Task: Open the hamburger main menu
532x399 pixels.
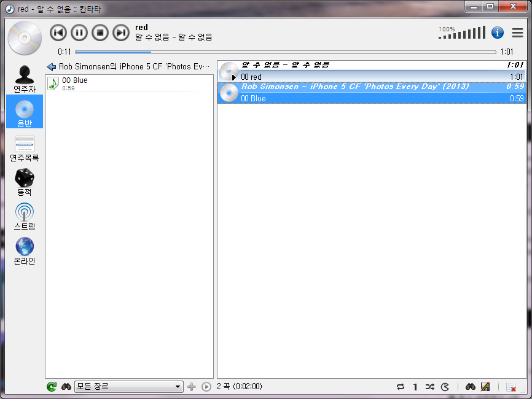Action: (517, 33)
